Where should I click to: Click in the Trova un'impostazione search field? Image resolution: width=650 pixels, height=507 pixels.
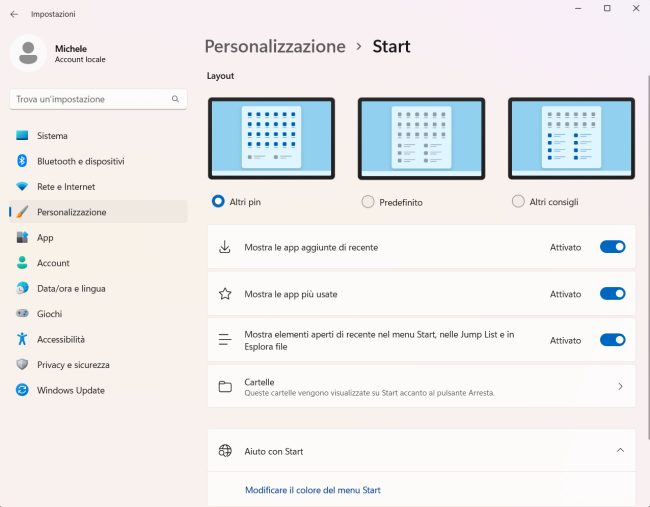(x=98, y=99)
